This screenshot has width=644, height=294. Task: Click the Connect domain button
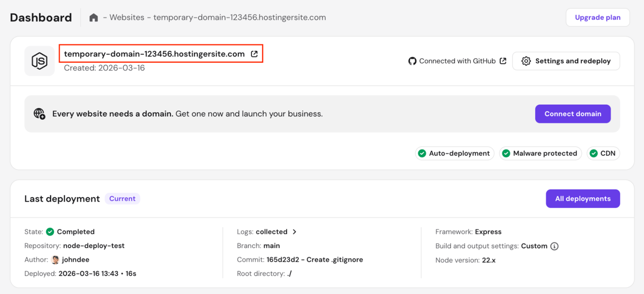[573, 114]
